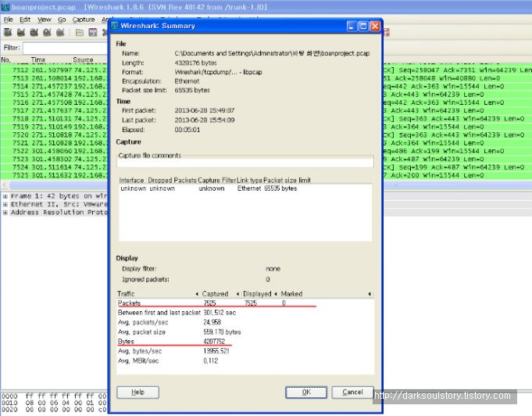Click the hex dump row 0020

(54, 410)
